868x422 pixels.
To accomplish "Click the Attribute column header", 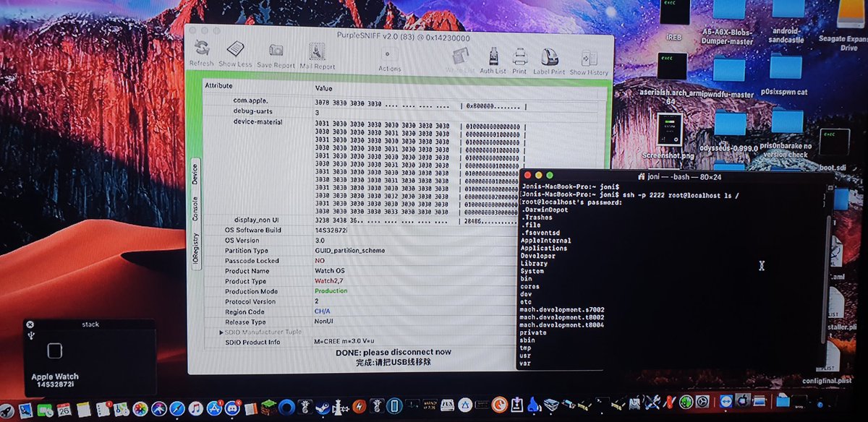I will (219, 86).
